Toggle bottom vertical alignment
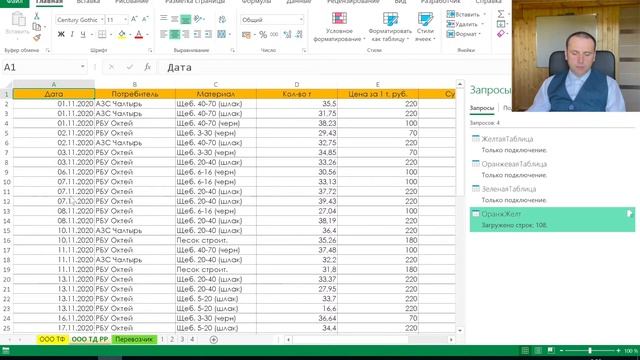Image resolution: width=640 pixels, height=360 pixels. pos(186,19)
